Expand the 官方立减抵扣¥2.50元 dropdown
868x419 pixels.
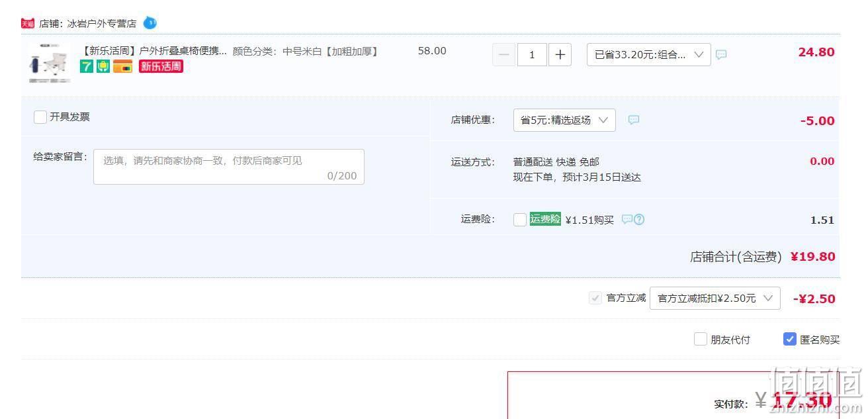[x=715, y=299]
